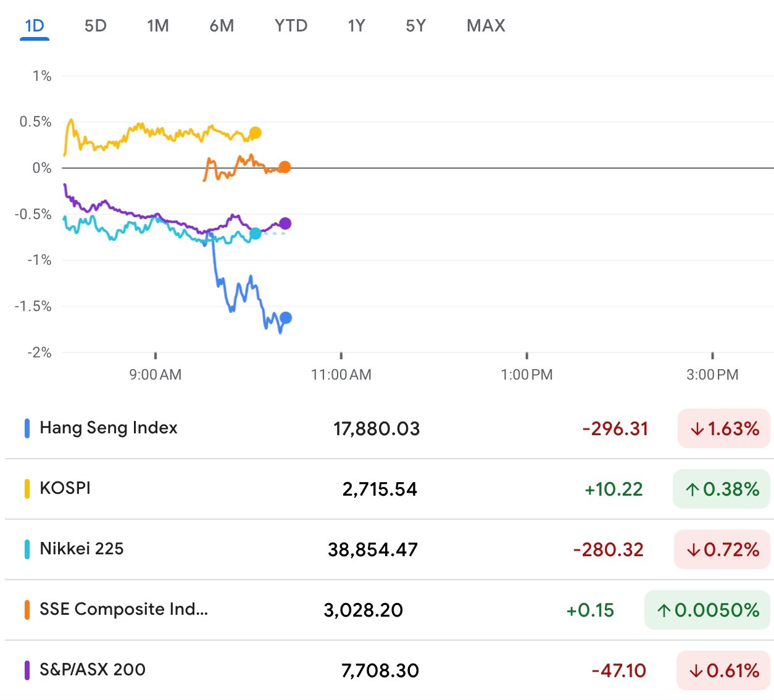Click the S&P/ASX 200 price 7,708.30
The image size is (774, 700).
(x=380, y=670)
